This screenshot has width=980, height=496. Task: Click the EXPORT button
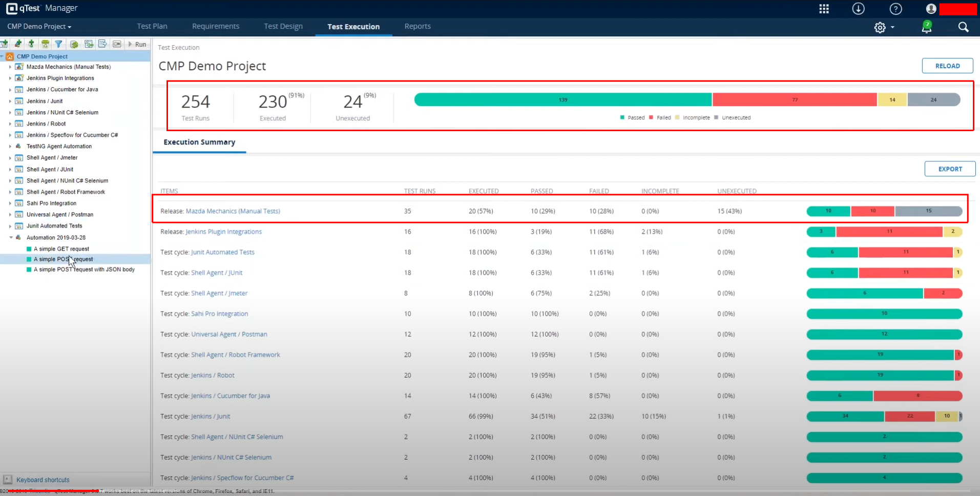click(x=949, y=169)
